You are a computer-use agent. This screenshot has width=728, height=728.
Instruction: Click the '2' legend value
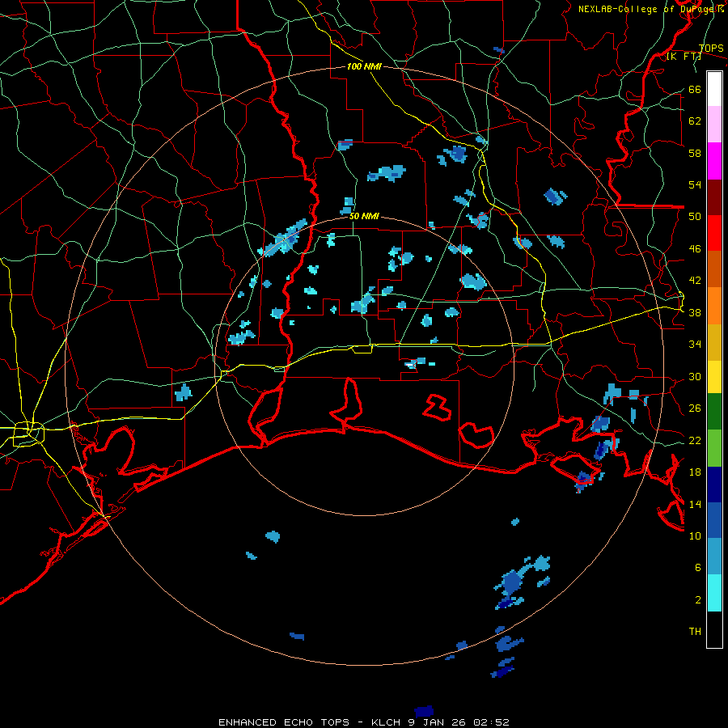coord(698,600)
